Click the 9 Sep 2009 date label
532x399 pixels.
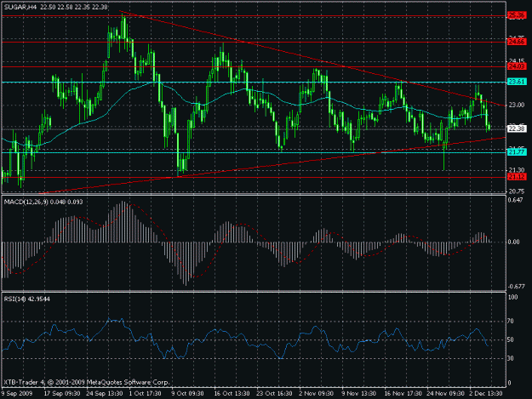pos(17,394)
